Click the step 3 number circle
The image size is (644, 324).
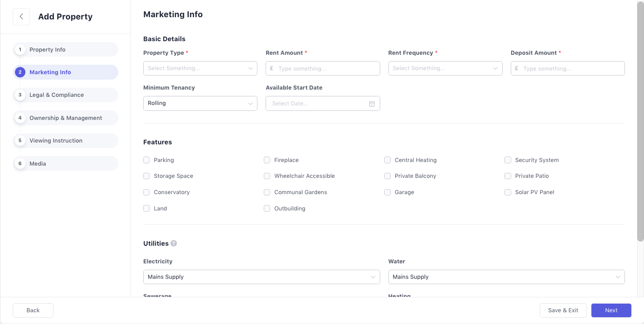pyautogui.click(x=20, y=95)
